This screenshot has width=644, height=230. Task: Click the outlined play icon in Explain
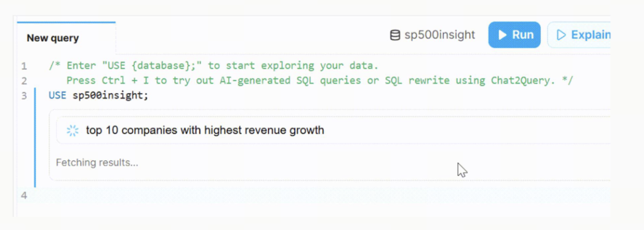pyautogui.click(x=561, y=35)
